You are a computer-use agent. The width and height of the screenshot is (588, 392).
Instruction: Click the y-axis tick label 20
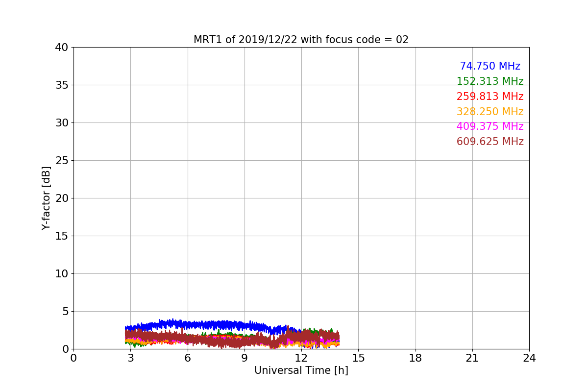coord(62,198)
